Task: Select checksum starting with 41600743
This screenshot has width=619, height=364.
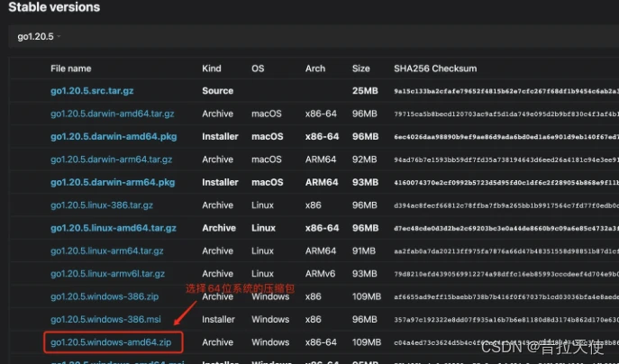Action: (x=506, y=183)
